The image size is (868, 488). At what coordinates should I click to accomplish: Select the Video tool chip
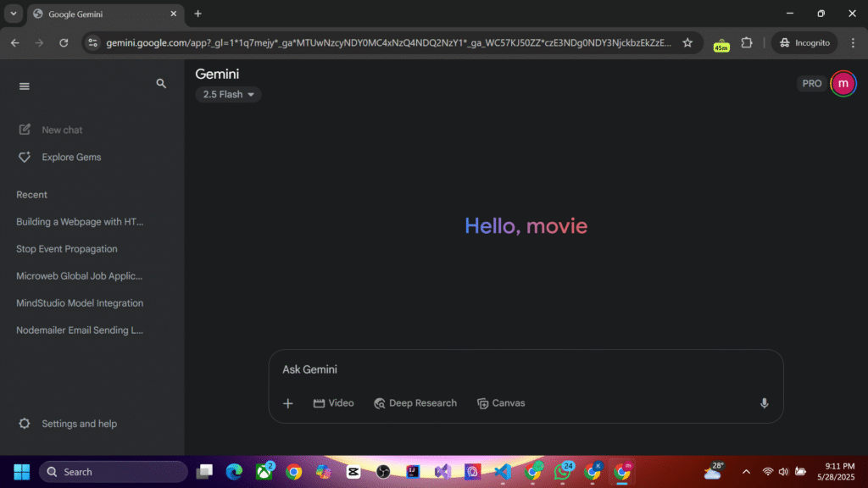[333, 403]
